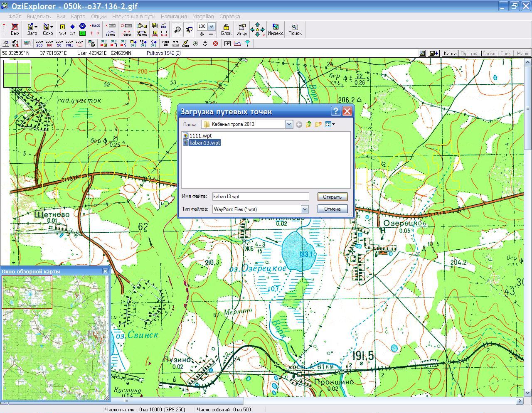Click the create new folder icon

[318, 124]
